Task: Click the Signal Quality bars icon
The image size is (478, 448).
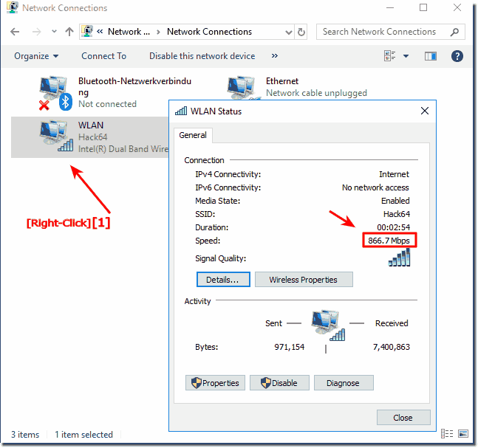Action: coord(399,258)
